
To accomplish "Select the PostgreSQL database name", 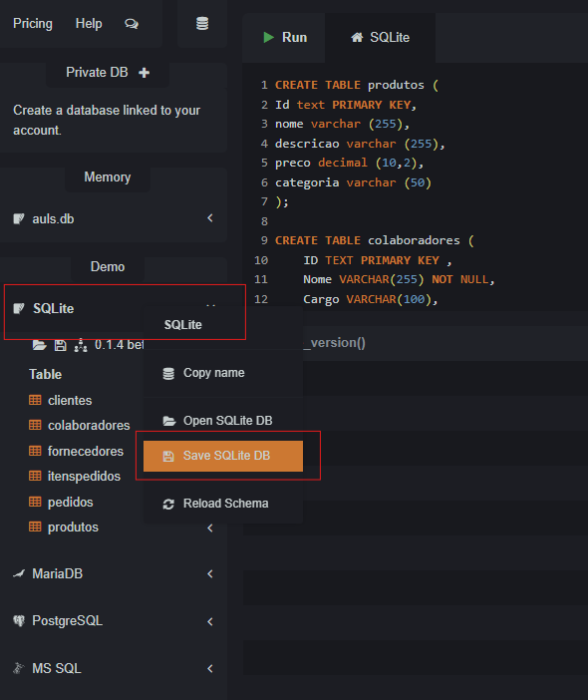I will tap(68, 621).
